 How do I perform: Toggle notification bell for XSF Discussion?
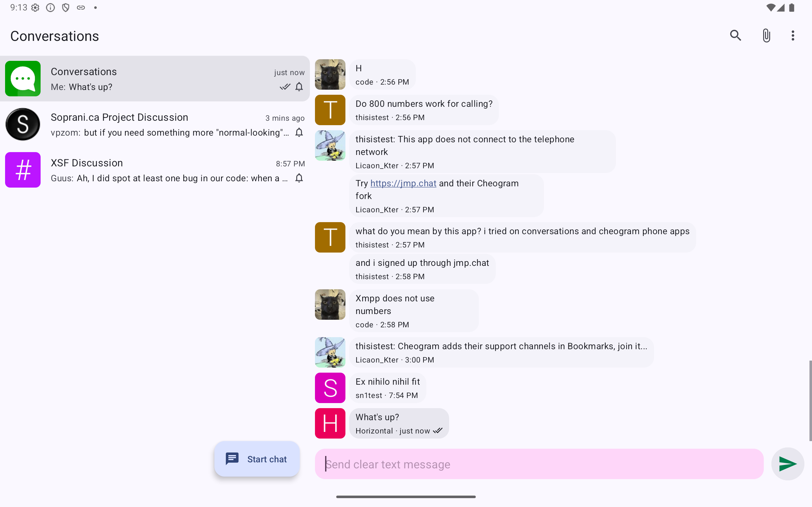299,178
